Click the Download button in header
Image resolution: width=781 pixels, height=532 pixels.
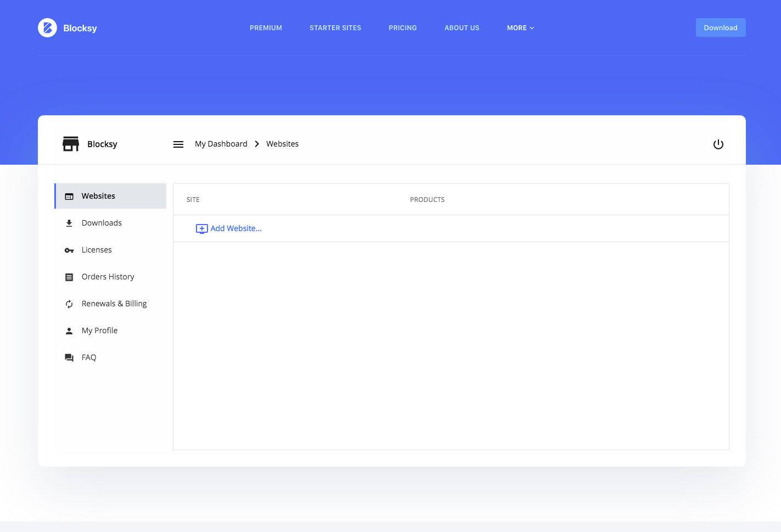[721, 27]
